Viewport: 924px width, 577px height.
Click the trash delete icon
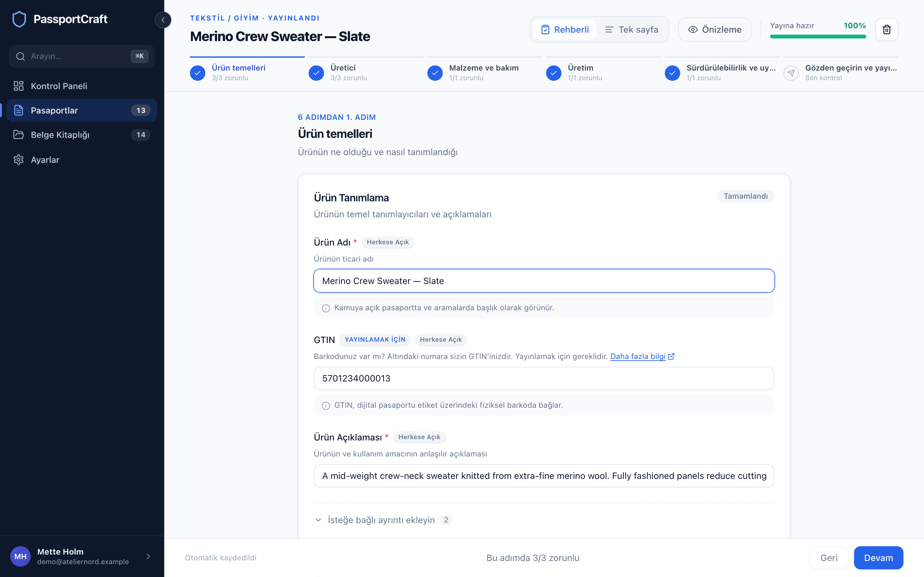[886, 29]
